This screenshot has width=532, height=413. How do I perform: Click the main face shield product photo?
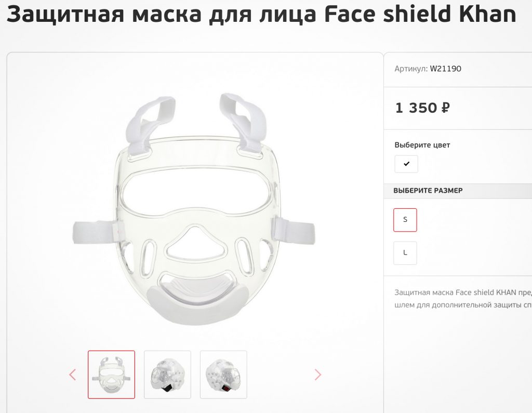[194, 209]
